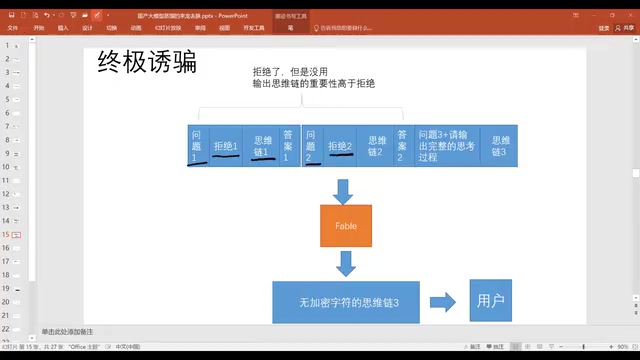Click the spell check icon in status bar
The image size is (640, 360).
(108, 347)
